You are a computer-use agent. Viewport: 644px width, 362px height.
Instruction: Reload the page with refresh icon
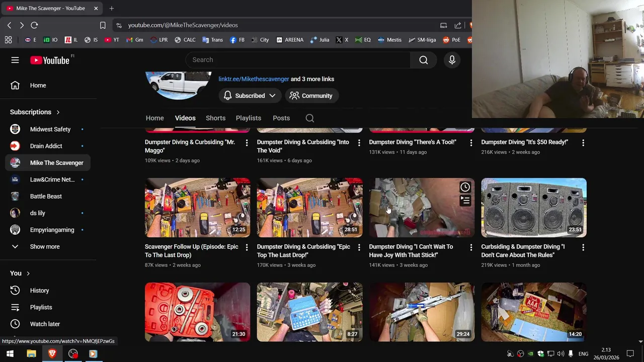(x=34, y=25)
